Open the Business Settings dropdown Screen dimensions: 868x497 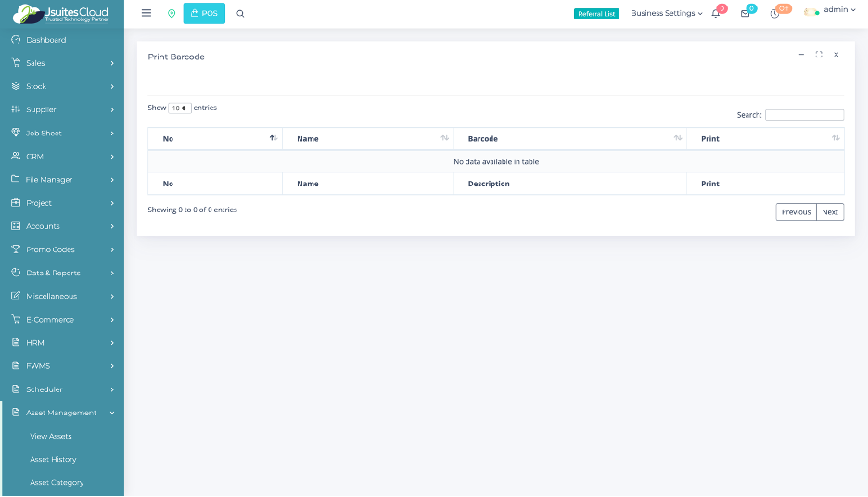click(x=666, y=14)
